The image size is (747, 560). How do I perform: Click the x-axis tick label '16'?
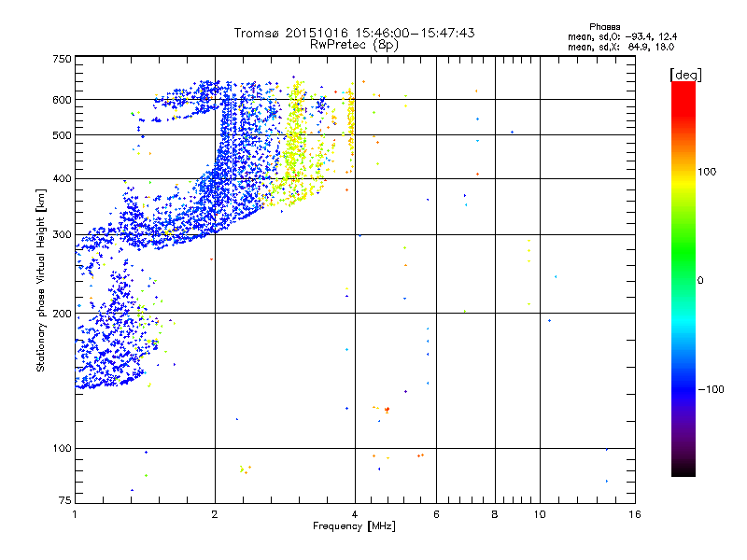(635, 514)
